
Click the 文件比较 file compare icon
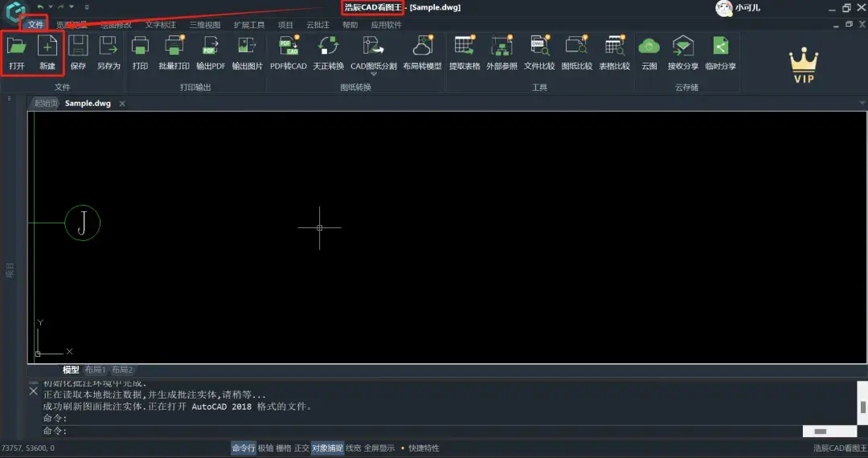(539, 46)
